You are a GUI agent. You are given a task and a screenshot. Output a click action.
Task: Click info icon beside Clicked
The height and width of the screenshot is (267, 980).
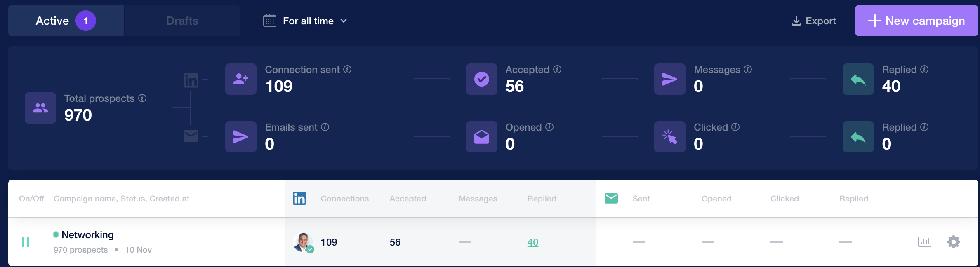(735, 127)
